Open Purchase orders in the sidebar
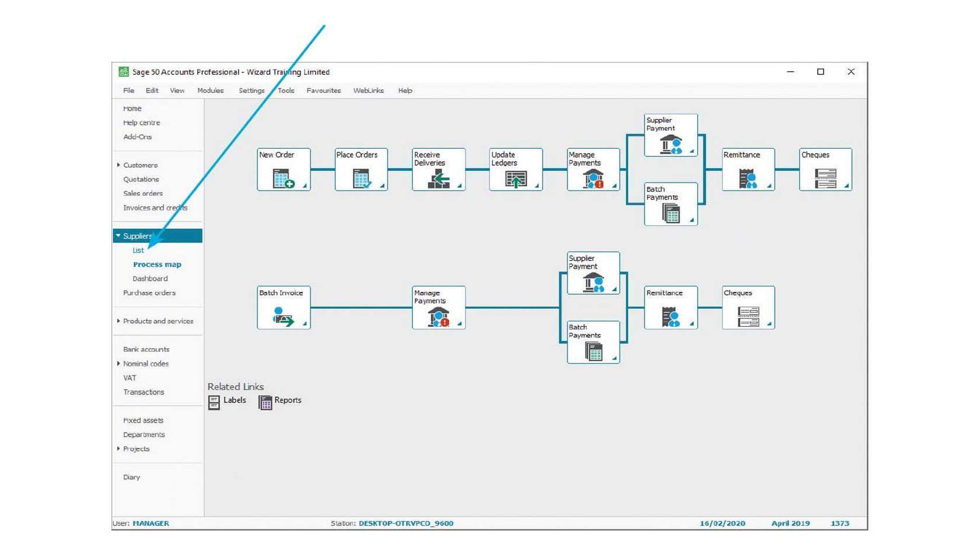980x555 pixels. [149, 293]
